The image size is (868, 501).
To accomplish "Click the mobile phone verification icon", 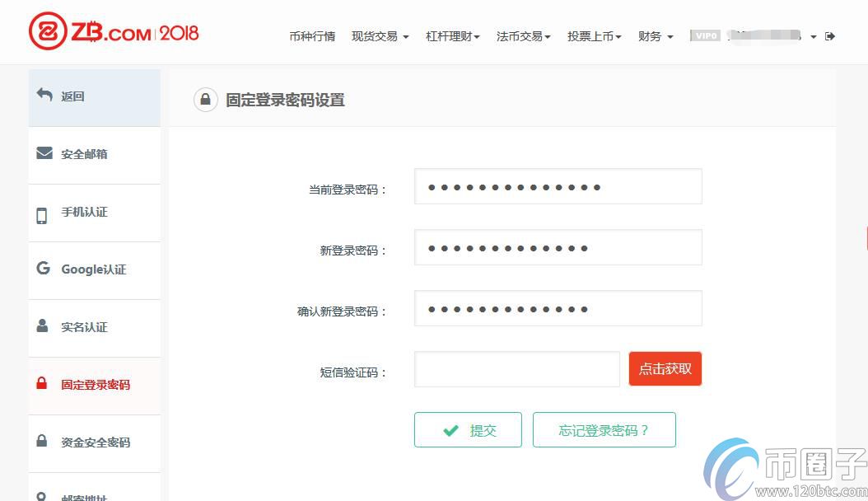I will (42, 214).
